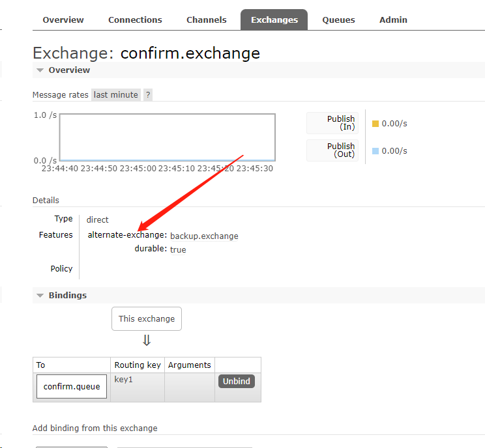Image resolution: width=485 pixels, height=448 pixels.
Task: Click the durable 'true' feature value
Action: tap(178, 249)
